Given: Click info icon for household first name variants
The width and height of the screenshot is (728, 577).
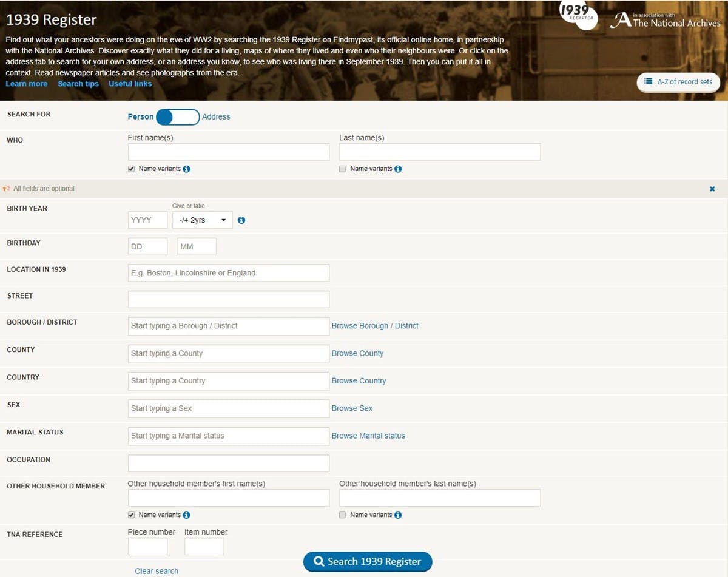Looking at the screenshot, I should [x=186, y=515].
